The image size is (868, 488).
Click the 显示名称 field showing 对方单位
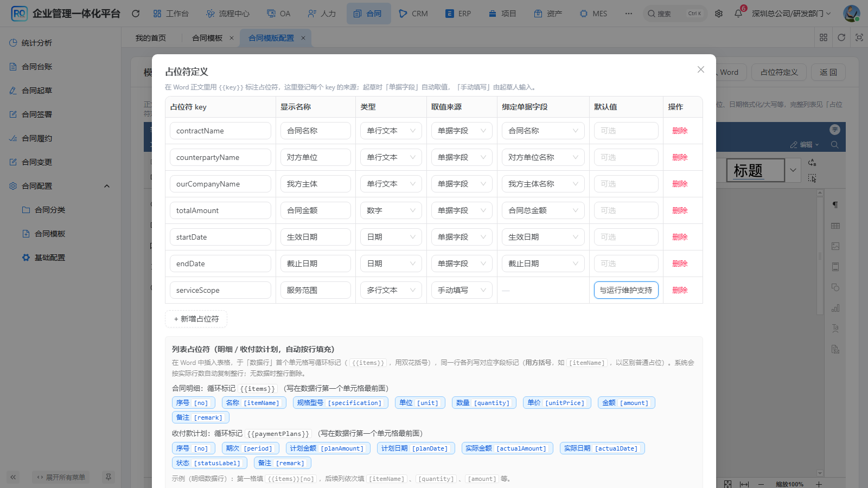click(x=316, y=157)
